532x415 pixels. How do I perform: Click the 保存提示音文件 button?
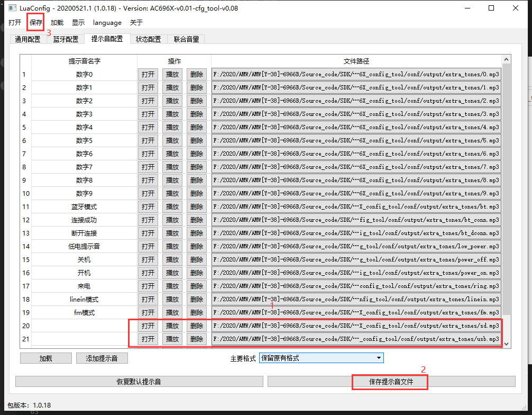[x=391, y=382]
